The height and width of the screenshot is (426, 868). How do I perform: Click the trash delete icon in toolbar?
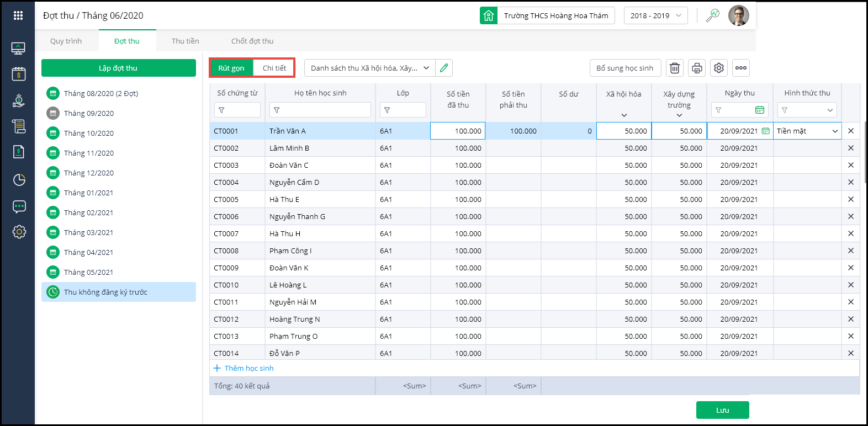point(674,68)
